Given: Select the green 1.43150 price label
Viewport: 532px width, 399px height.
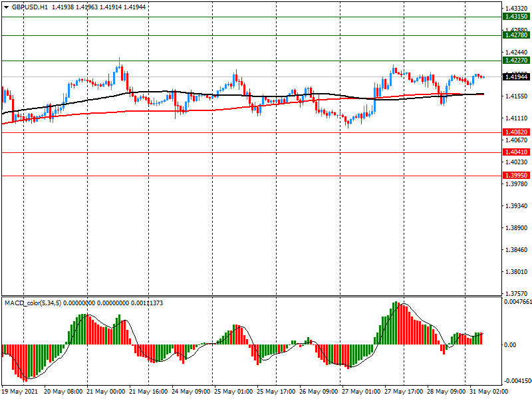Looking at the screenshot, I should (x=515, y=16).
